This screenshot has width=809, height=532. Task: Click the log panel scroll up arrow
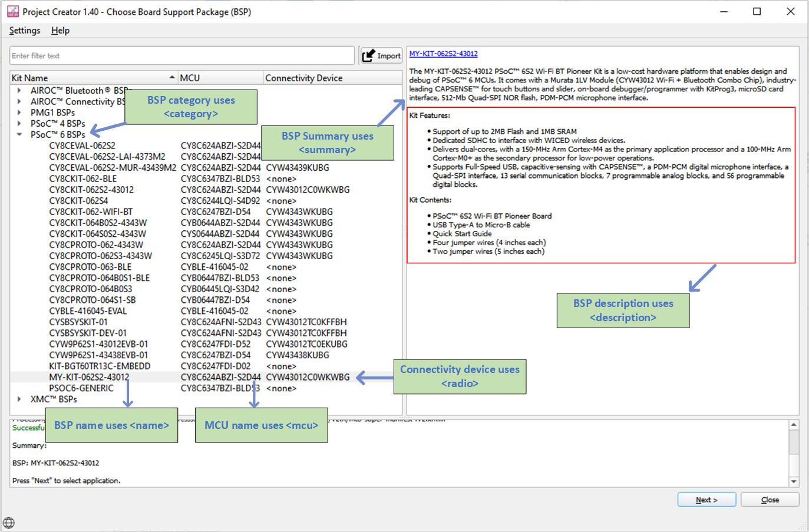(x=794, y=424)
